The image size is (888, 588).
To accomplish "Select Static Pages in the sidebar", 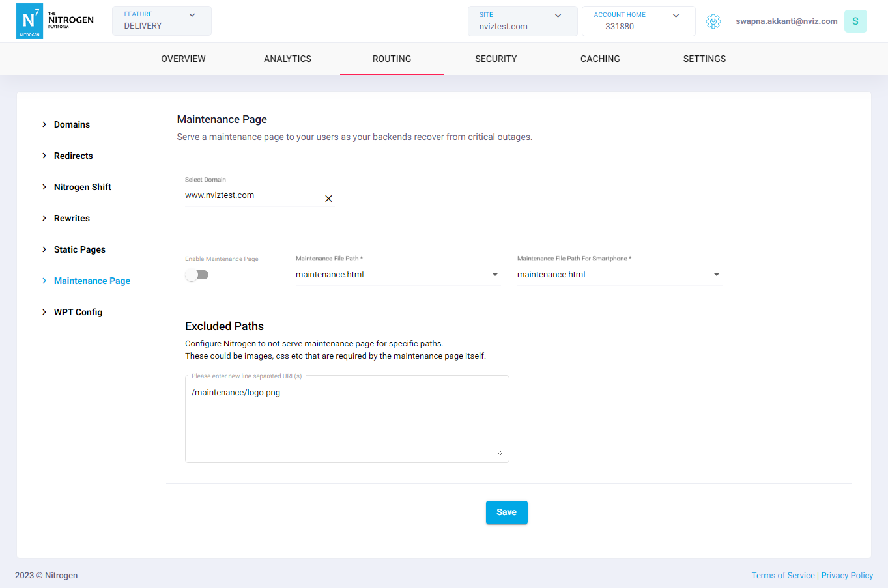I will (79, 249).
